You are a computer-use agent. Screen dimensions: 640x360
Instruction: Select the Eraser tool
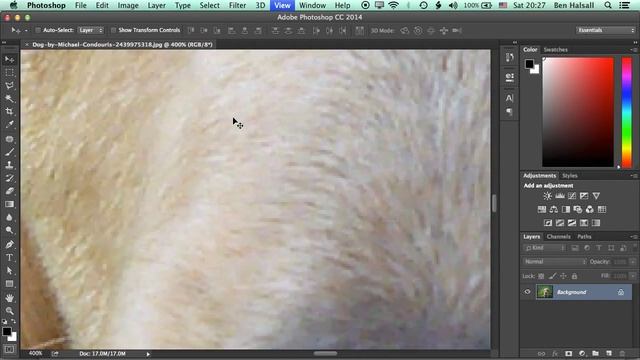pos(9,191)
